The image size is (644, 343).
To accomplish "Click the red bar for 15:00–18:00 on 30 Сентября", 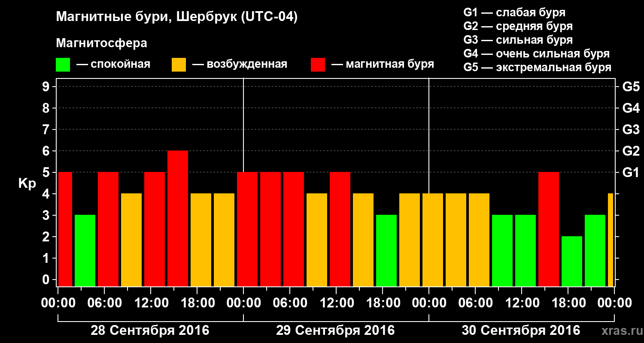I will click(549, 229).
